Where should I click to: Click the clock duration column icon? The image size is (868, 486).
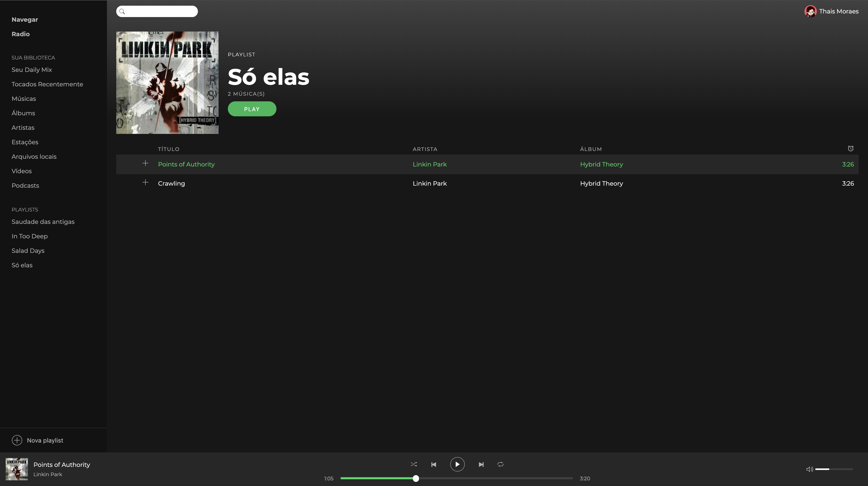point(850,148)
